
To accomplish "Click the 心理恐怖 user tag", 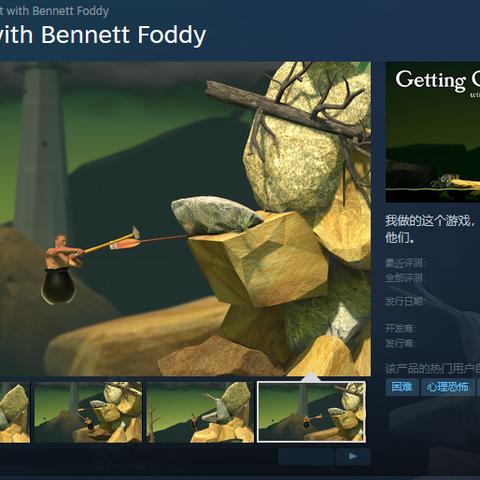I will [448, 387].
